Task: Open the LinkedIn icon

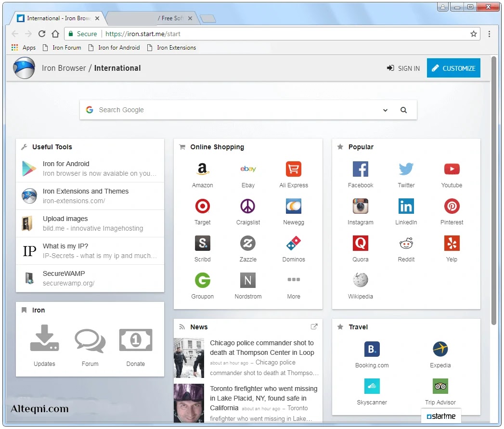Action: click(406, 206)
